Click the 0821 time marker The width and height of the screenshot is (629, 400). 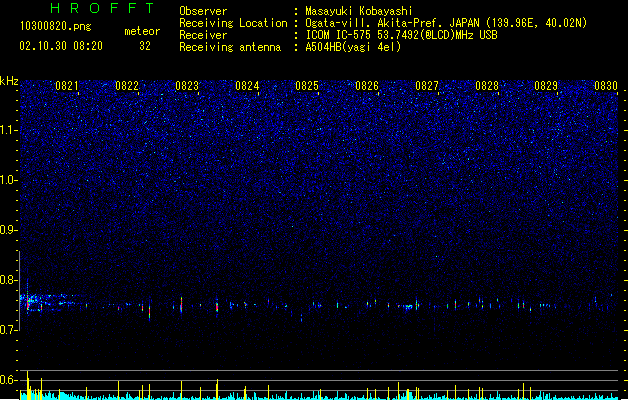(67, 86)
